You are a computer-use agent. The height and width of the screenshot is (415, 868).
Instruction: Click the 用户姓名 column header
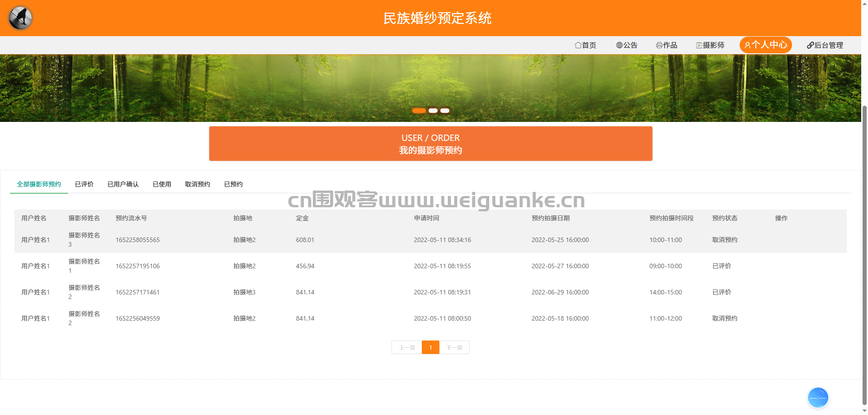34,218
